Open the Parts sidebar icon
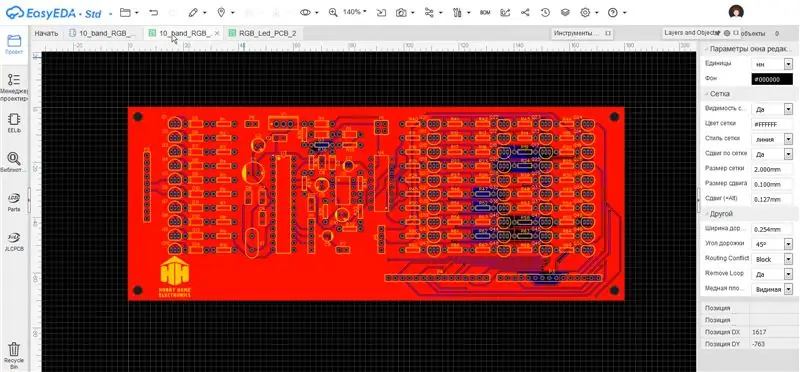 (x=14, y=202)
